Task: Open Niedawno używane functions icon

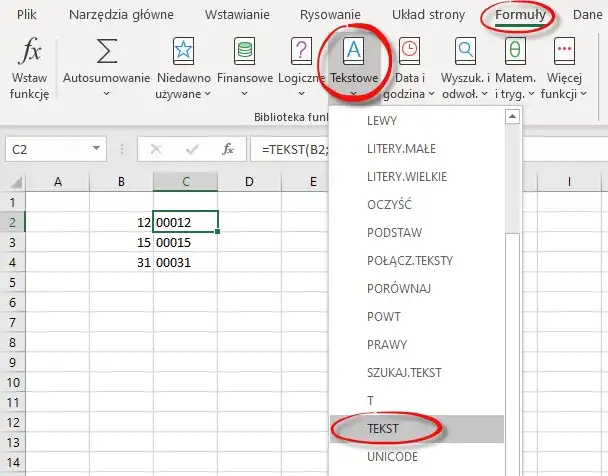Action: click(x=184, y=50)
